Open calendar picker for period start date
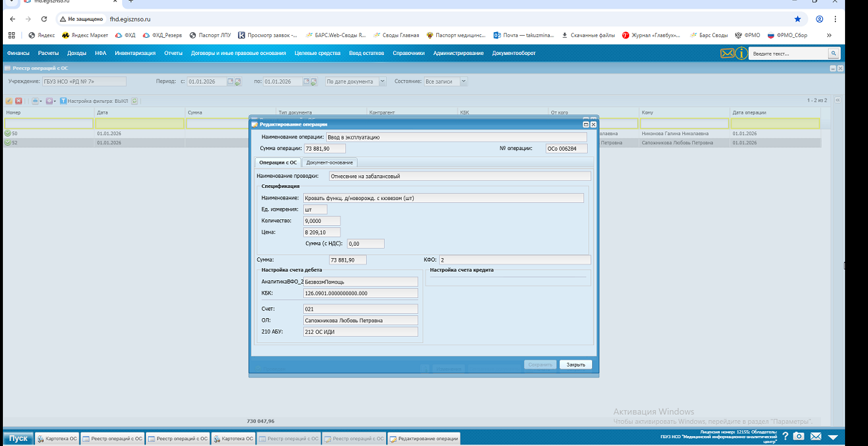 (x=231, y=81)
